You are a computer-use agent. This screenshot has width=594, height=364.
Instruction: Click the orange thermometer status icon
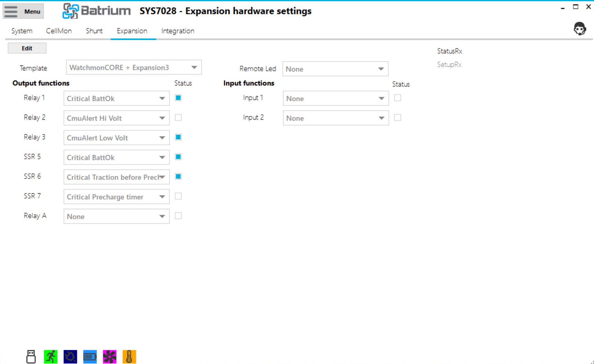click(129, 356)
